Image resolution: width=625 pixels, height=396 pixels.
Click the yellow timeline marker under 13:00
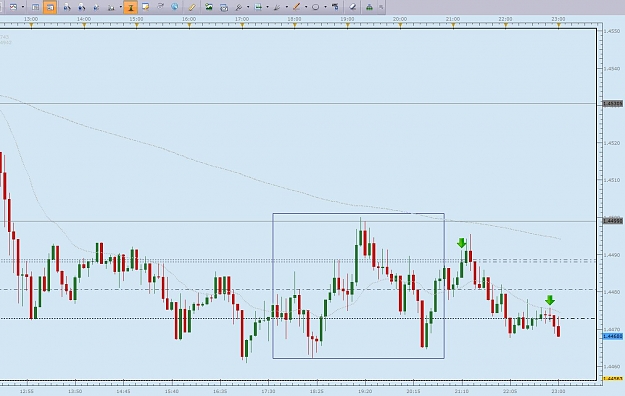point(31,26)
